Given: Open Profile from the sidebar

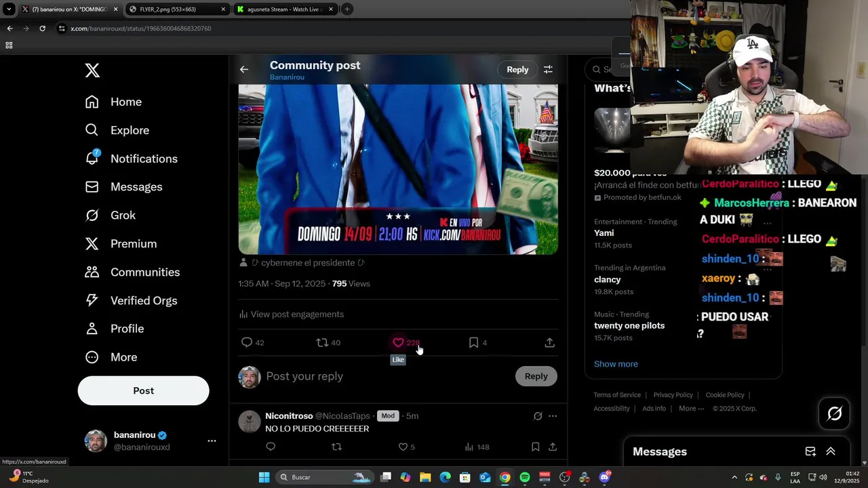Looking at the screenshot, I should click(114, 329).
